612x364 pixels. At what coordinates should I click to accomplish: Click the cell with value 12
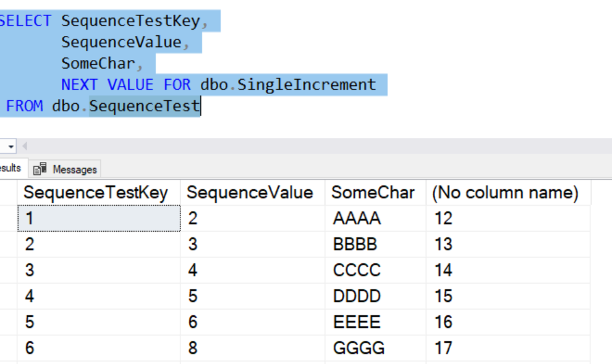[443, 218]
